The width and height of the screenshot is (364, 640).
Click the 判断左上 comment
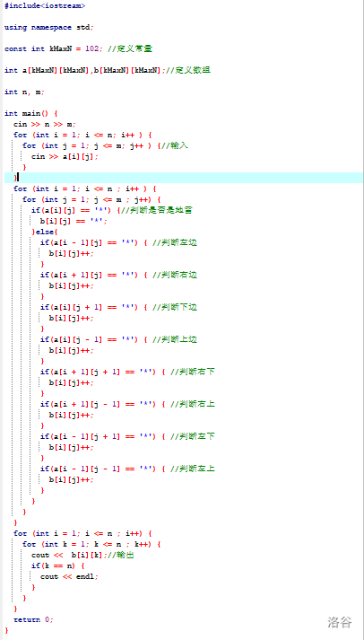(193, 469)
